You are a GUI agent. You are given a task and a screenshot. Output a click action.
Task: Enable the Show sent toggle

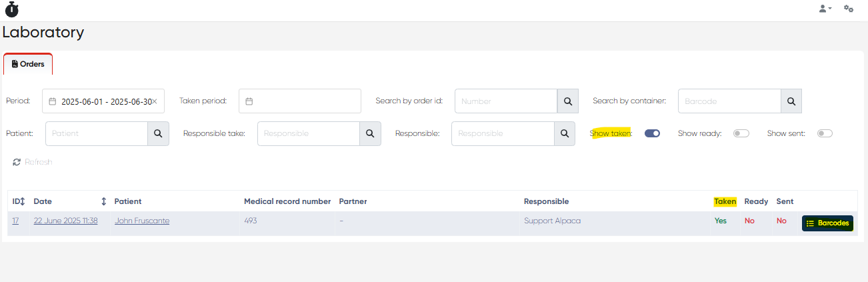click(825, 133)
